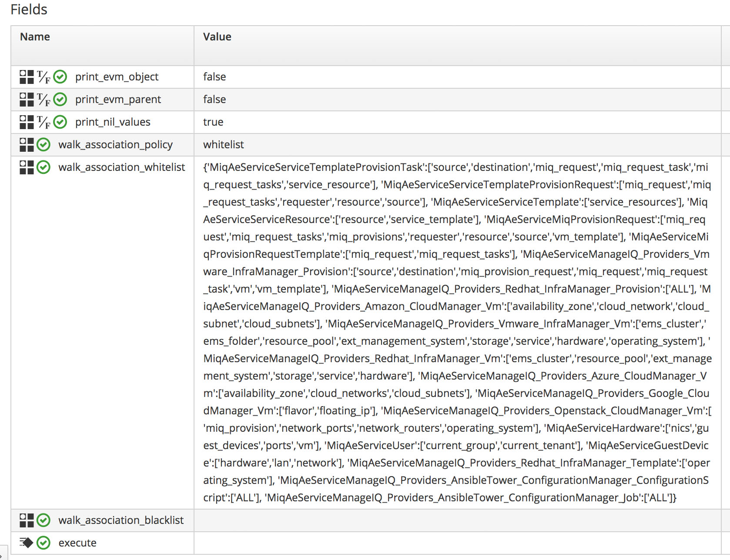Click True/False datatype icon for print_evm_parent
Viewport: 730px width, 560px height.
(44, 100)
